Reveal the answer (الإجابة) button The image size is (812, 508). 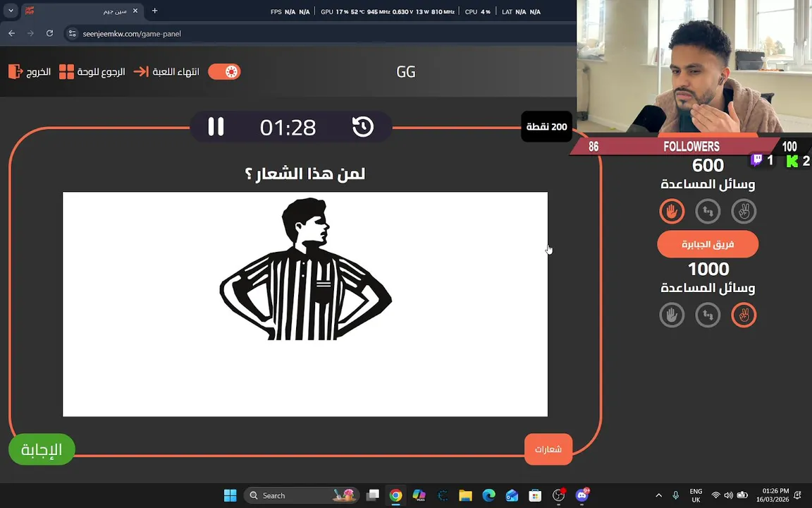(42, 449)
